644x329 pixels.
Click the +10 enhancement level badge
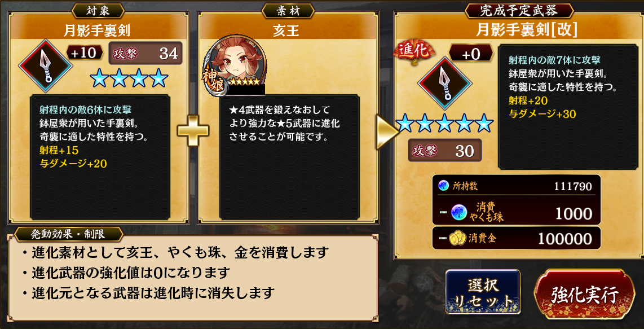coord(85,54)
